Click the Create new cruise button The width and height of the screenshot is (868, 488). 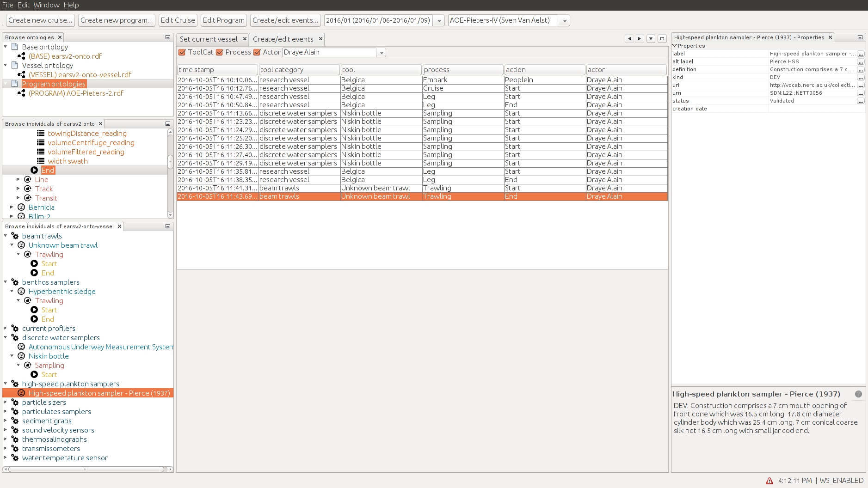(x=40, y=20)
